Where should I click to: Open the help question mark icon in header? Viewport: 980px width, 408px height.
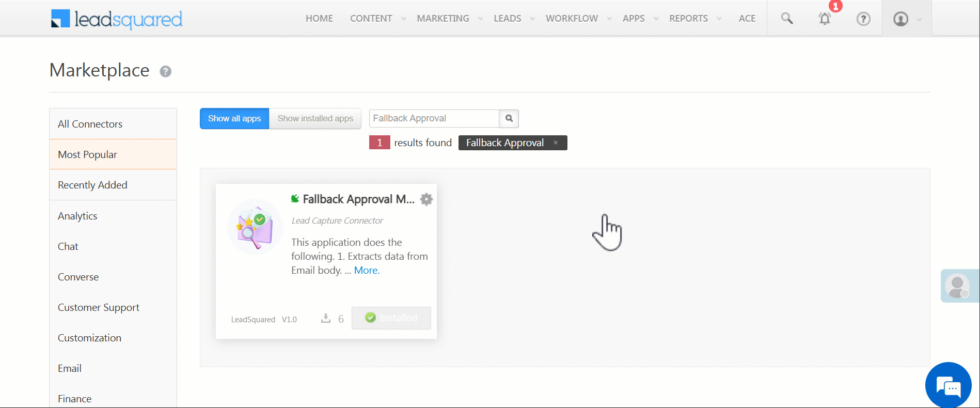863,19
